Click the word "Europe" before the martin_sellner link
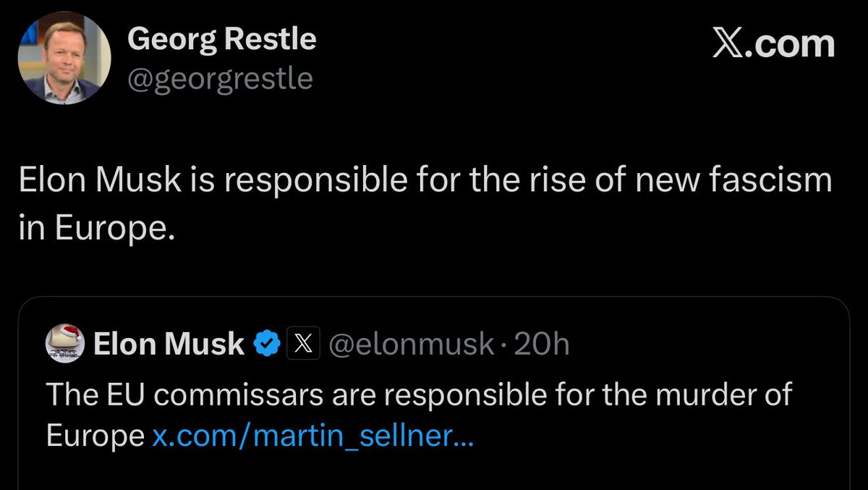Viewport: 868px width, 490px height. [95, 435]
